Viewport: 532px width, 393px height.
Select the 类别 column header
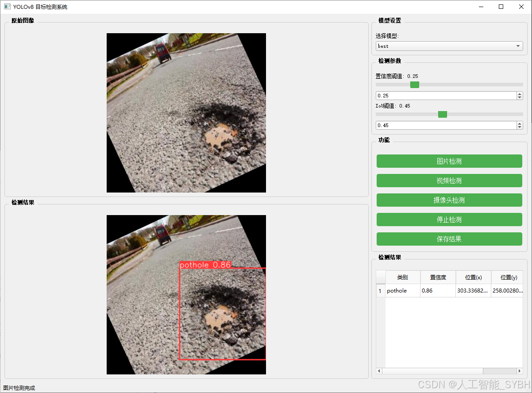[x=403, y=277]
